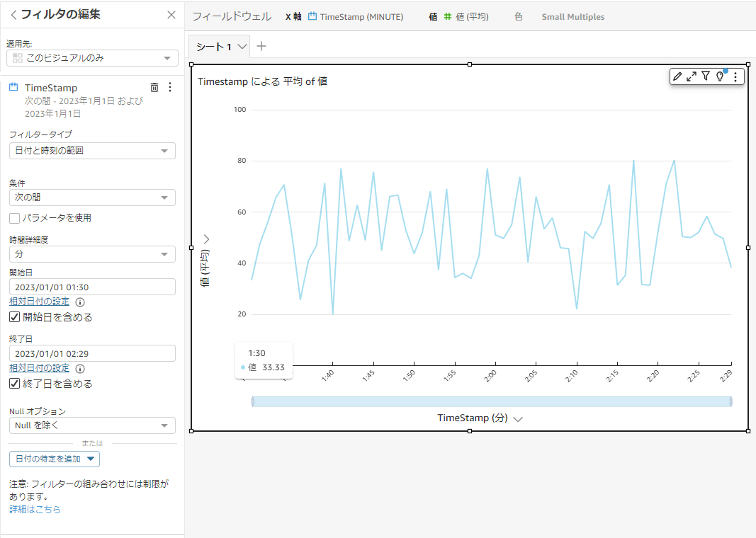756x538 pixels.
Task: Uncheck 終了日を含める checkbox
Action: coord(14,384)
